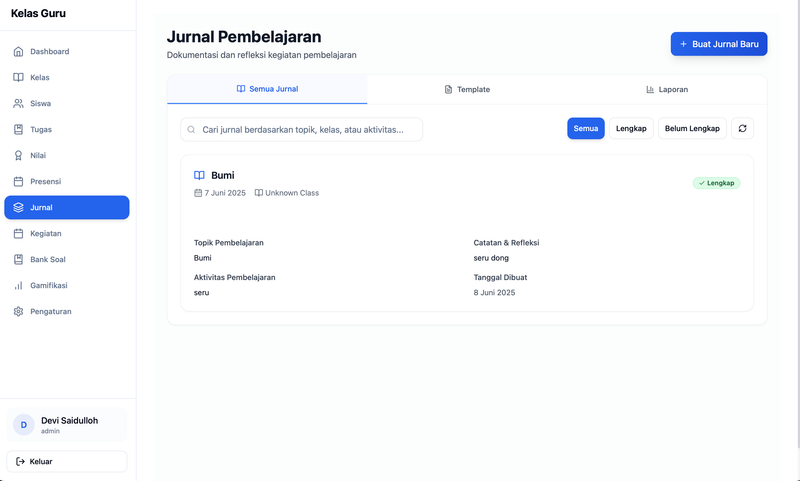Go to Bank Soal in sidebar

(47, 259)
